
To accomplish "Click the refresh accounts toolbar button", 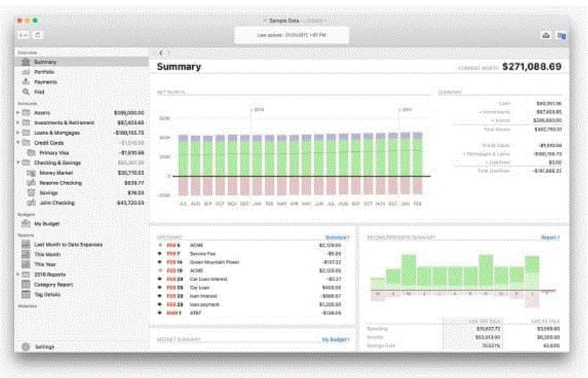I will 37,35.
